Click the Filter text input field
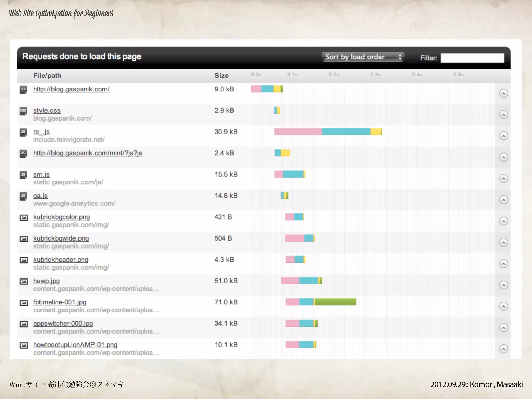532x399 pixels. coord(472,58)
